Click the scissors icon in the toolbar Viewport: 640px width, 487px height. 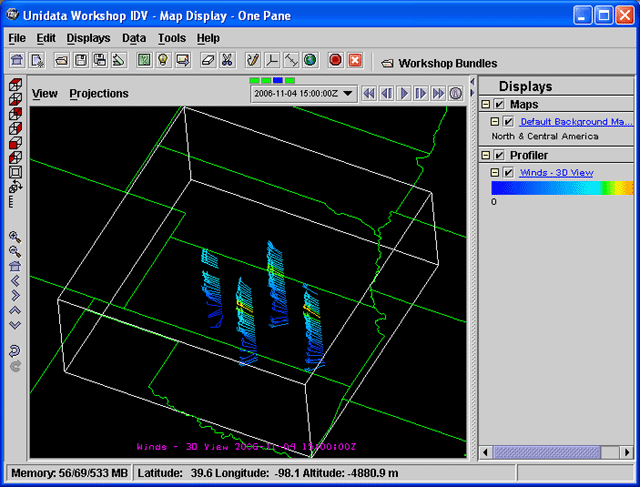coord(227,60)
